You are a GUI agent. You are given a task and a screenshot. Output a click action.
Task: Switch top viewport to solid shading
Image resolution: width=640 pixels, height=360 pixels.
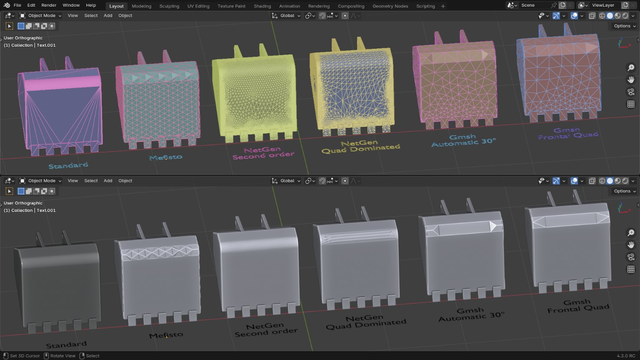coord(610,16)
